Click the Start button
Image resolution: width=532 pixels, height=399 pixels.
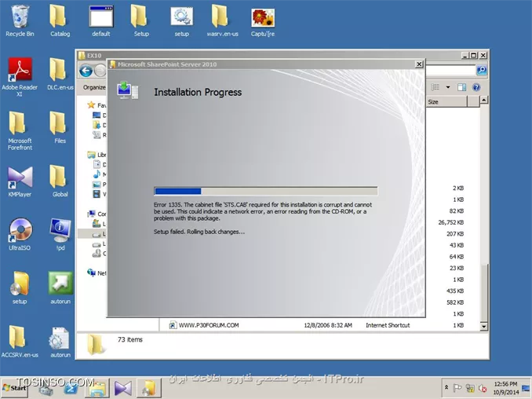pos(15,388)
